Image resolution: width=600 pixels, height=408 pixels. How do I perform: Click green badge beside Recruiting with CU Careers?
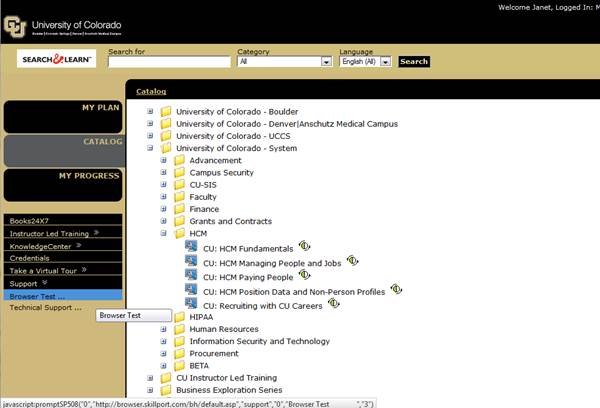coord(334,303)
